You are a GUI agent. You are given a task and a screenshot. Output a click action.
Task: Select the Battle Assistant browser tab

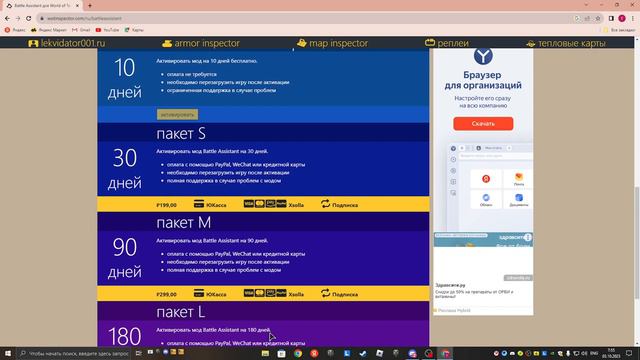click(x=42, y=6)
